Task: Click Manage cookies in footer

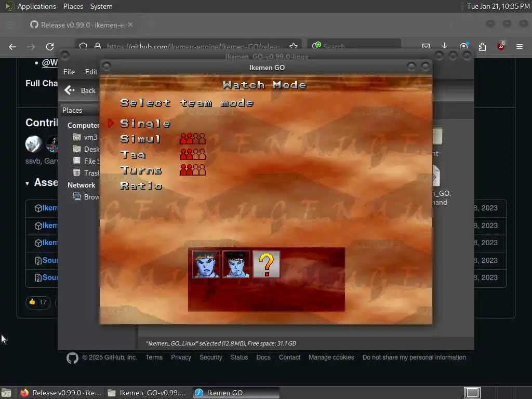Action: coord(331,357)
